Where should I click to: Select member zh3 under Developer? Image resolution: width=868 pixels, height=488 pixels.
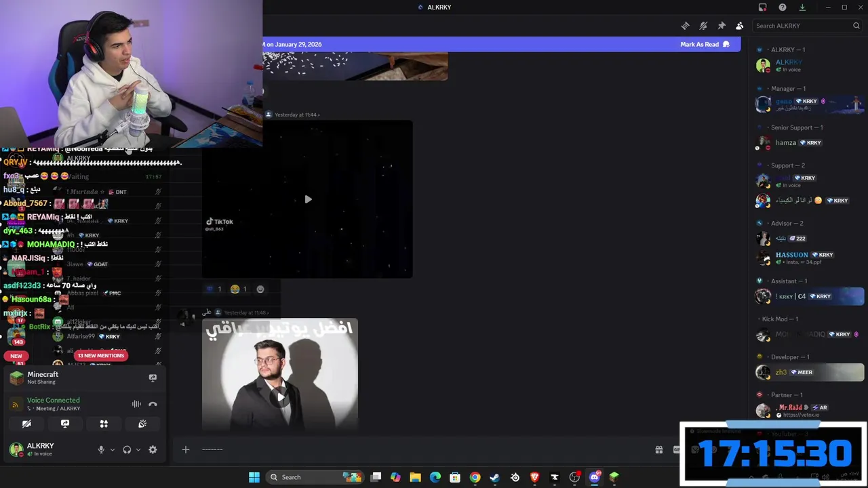[x=809, y=372]
